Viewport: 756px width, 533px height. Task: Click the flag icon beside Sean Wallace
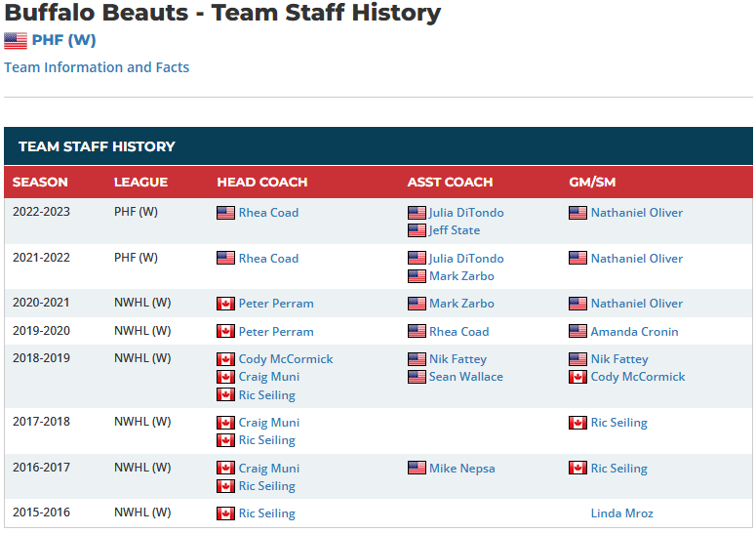pos(417,377)
